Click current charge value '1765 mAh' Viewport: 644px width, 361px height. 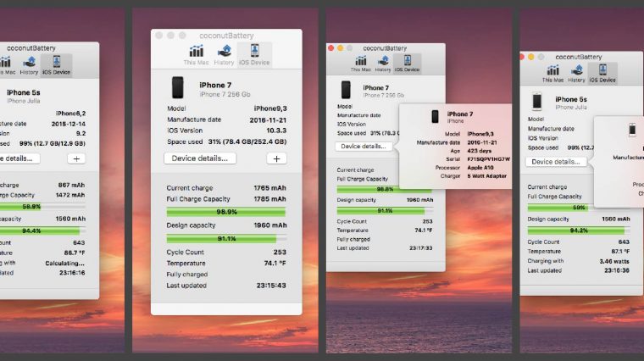269,188
